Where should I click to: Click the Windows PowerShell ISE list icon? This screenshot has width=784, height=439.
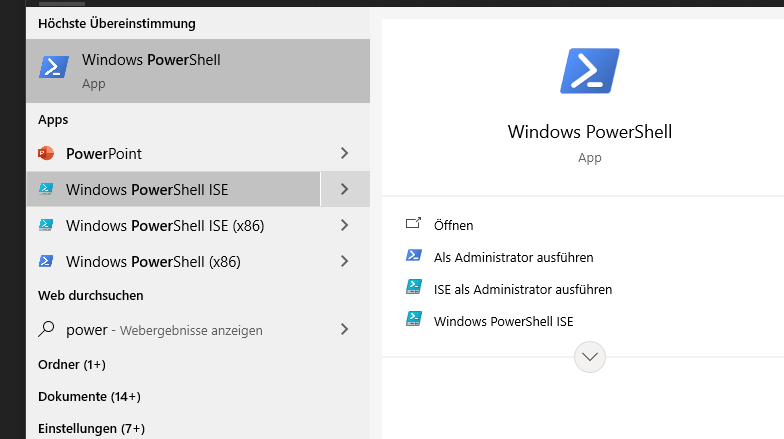tap(46, 189)
